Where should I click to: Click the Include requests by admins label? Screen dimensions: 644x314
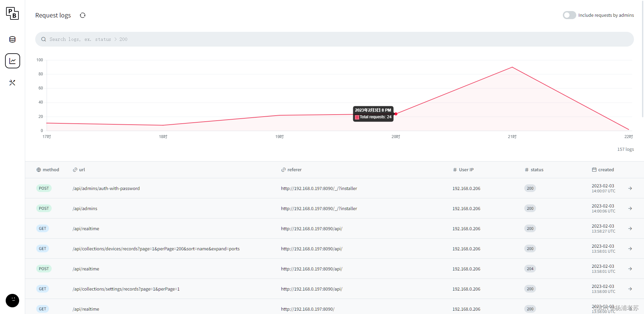coord(606,15)
